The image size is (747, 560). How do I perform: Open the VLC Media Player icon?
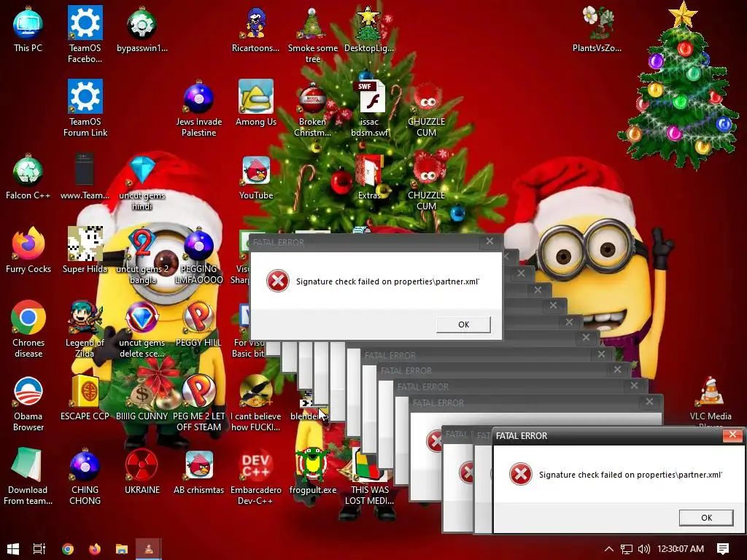point(711,392)
